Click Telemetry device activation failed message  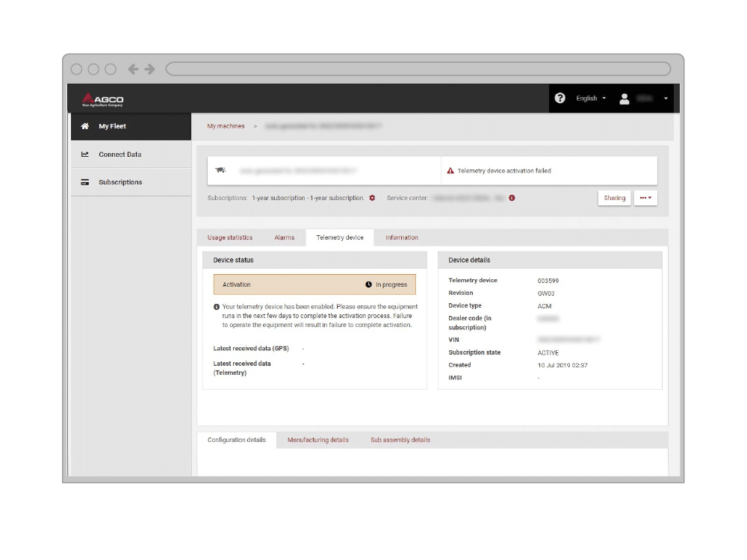[x=504, y=170]
